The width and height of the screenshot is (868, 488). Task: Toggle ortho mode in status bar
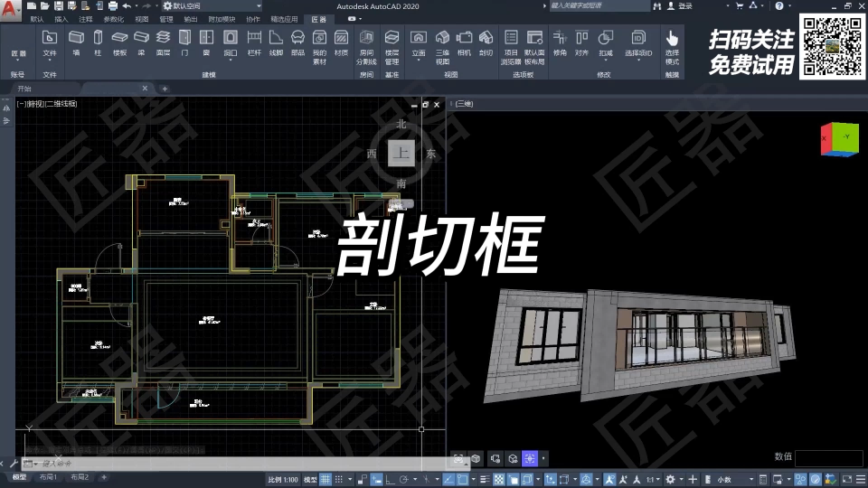[390, 479]
